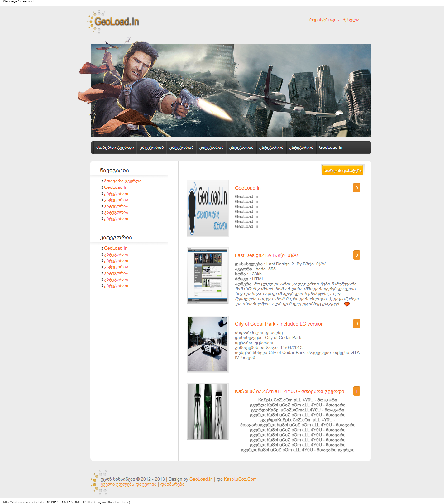444x504 pixels.
Task: Click the heart emoticon in Last Design2 description
Action: (347, 304)
